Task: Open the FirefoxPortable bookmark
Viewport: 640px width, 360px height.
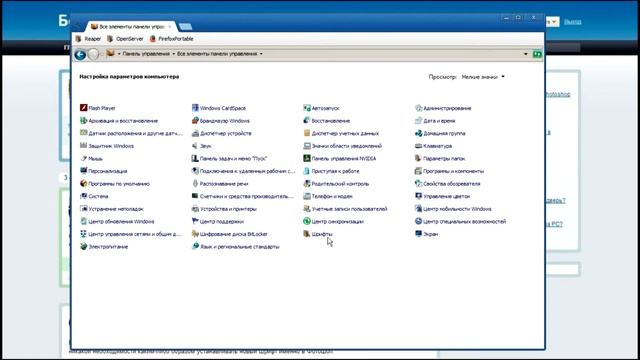Action: [x=171, y=39]
